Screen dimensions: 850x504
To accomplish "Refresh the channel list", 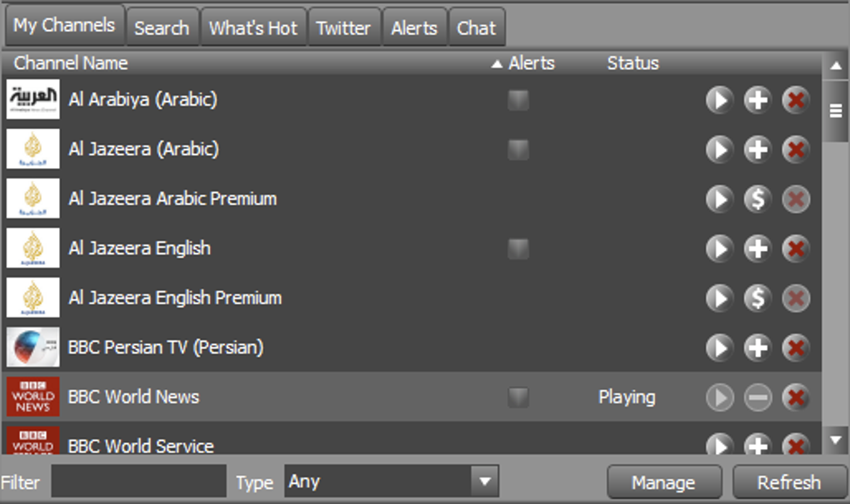I will (789, 482).
